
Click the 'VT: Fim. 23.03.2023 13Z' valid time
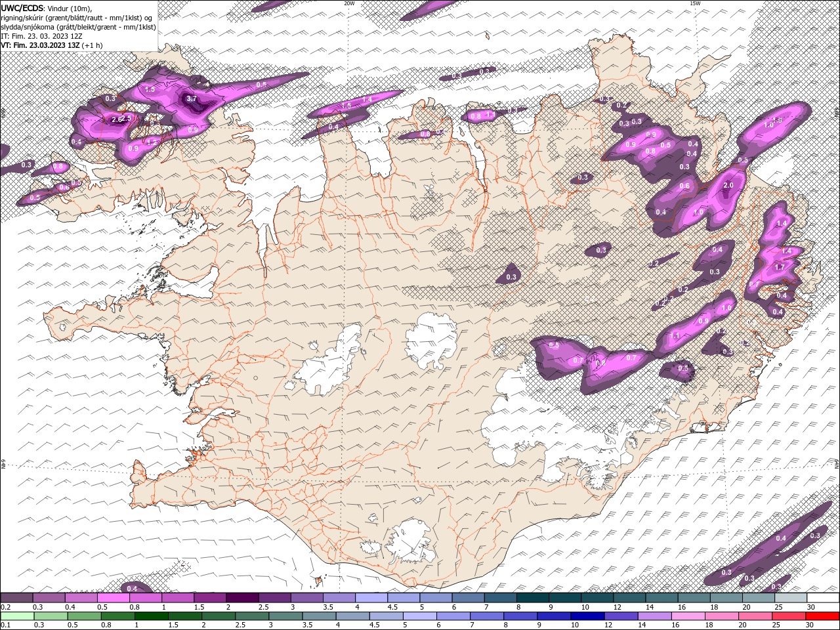point(40,45)
